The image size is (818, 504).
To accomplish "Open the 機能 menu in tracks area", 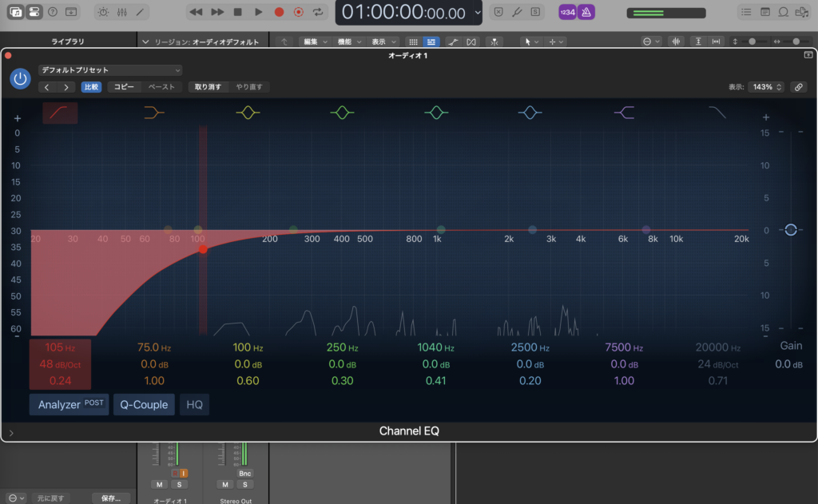I will [x=349, y=42].
